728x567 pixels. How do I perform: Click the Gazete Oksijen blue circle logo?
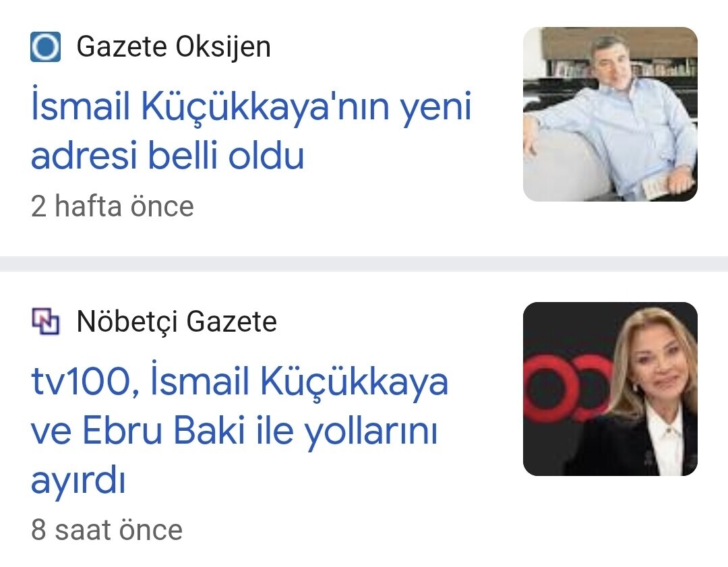click(x=46, y=47)
